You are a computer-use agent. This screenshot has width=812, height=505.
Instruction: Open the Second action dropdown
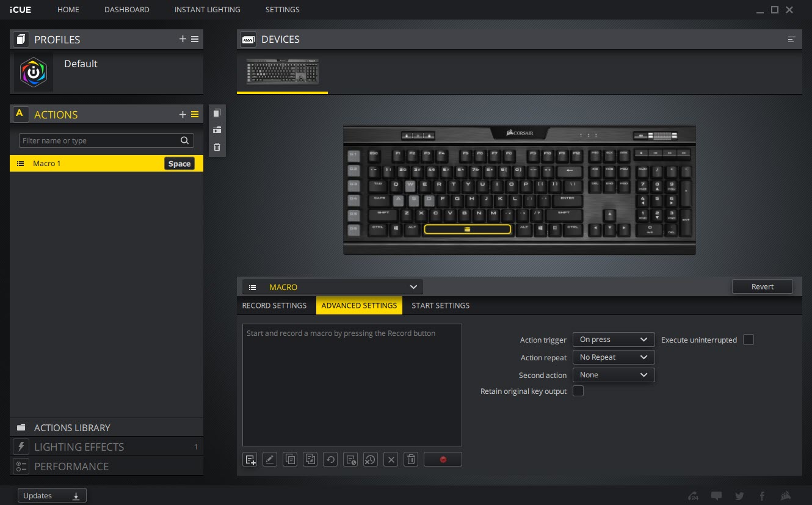614,375
